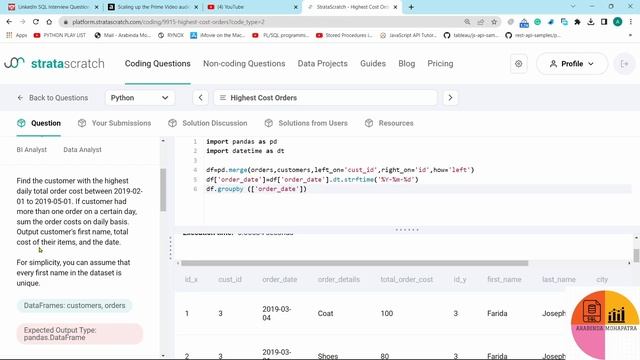Open a new browser tab
Viewport: 640px width, 360px height.
click(x=411, y=7)
